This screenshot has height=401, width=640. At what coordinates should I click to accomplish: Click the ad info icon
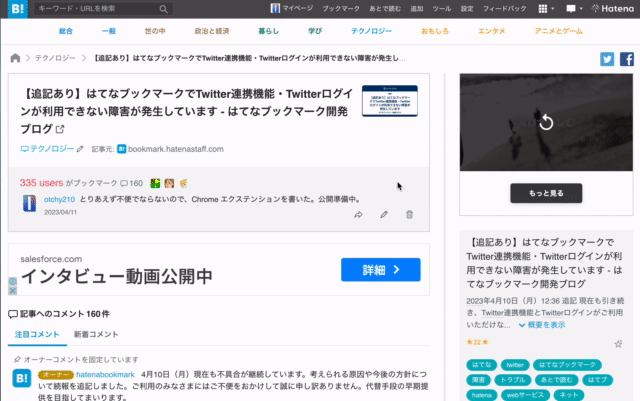(x=13, y=281)
